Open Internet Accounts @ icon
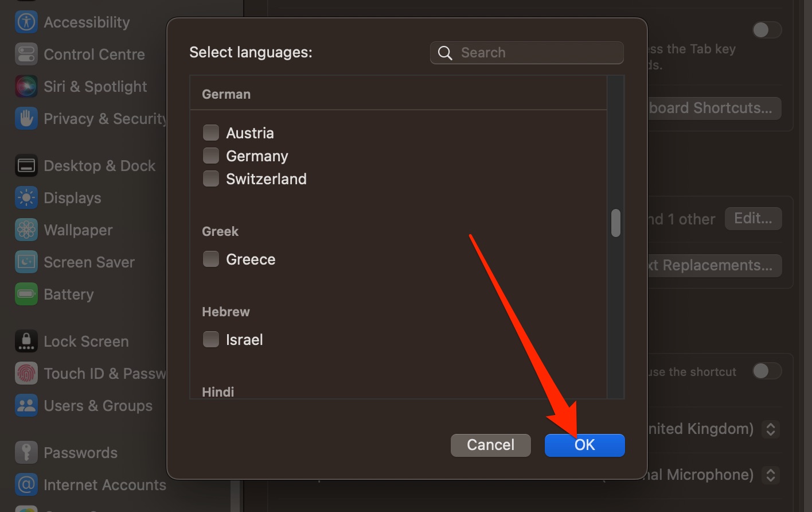Viewport: 812px width, 512px height. click(x=26, y=484)
